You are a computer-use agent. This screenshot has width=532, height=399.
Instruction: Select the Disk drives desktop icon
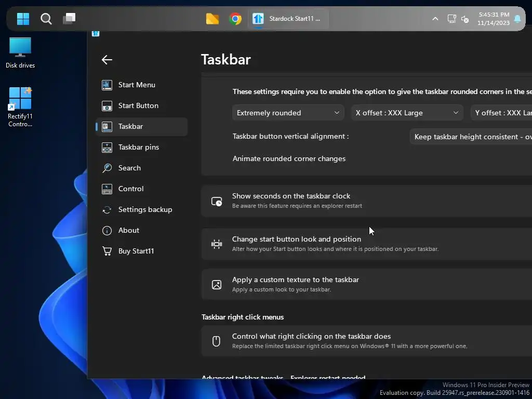pyautogui.click(x=20, y=53)
